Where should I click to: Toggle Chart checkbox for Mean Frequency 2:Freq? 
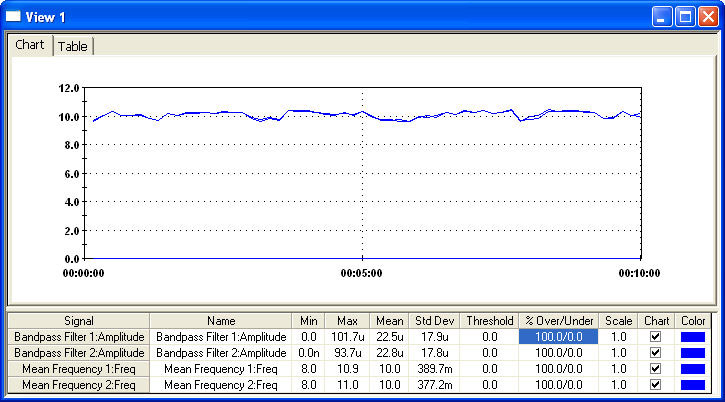tap(655, 385)
